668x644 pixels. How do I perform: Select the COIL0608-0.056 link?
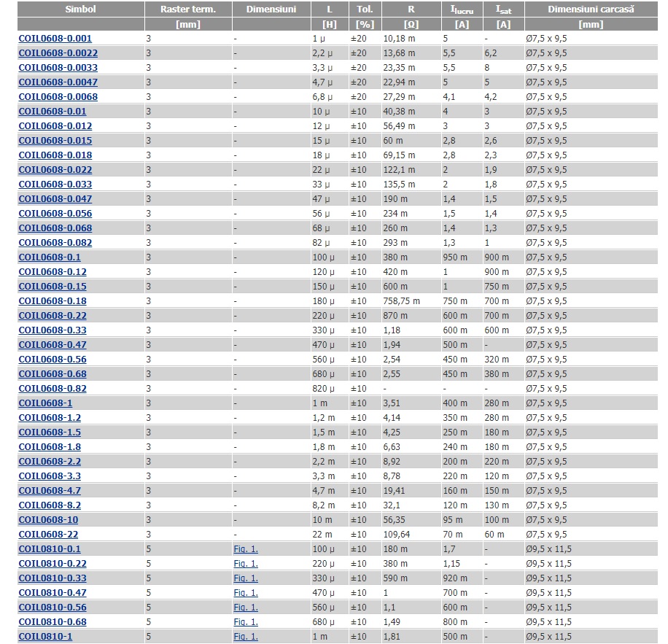click(55, 214)
